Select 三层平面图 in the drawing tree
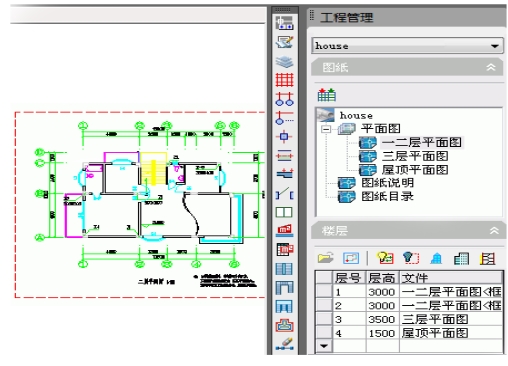Screen dimensions: 508x366 [415, 156]
